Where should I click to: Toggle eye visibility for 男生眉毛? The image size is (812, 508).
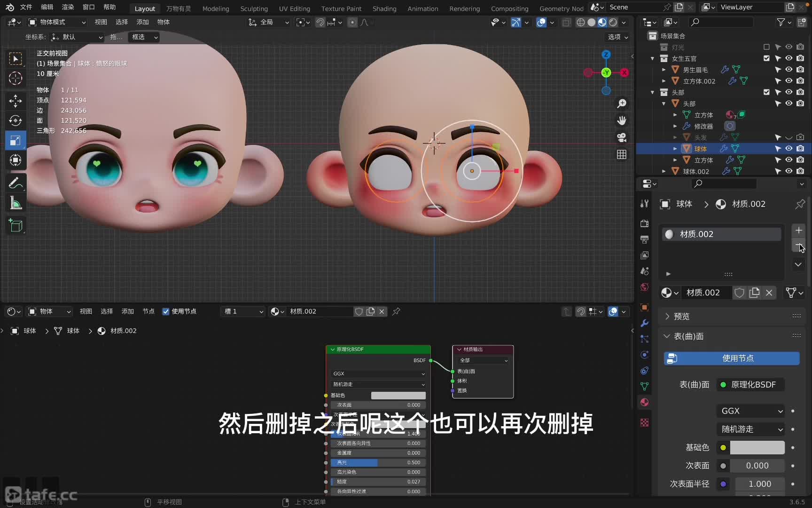tap(789, 70)
